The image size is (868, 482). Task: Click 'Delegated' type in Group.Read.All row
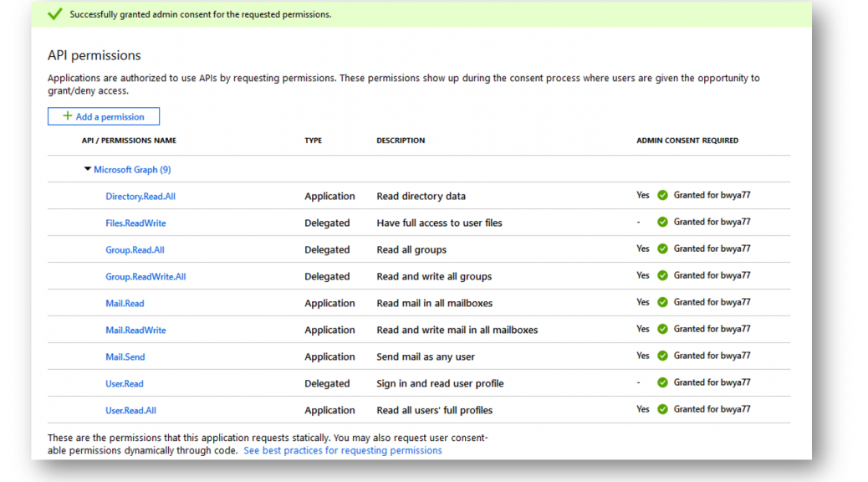click(x=327, y=250)
